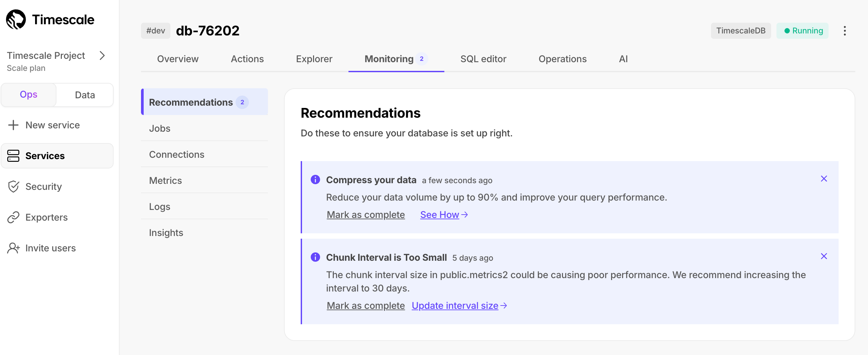Viewport: 868px width, 355px height.
Task: Click info icon beside Compress your data
Action: (x=315, y=180)
